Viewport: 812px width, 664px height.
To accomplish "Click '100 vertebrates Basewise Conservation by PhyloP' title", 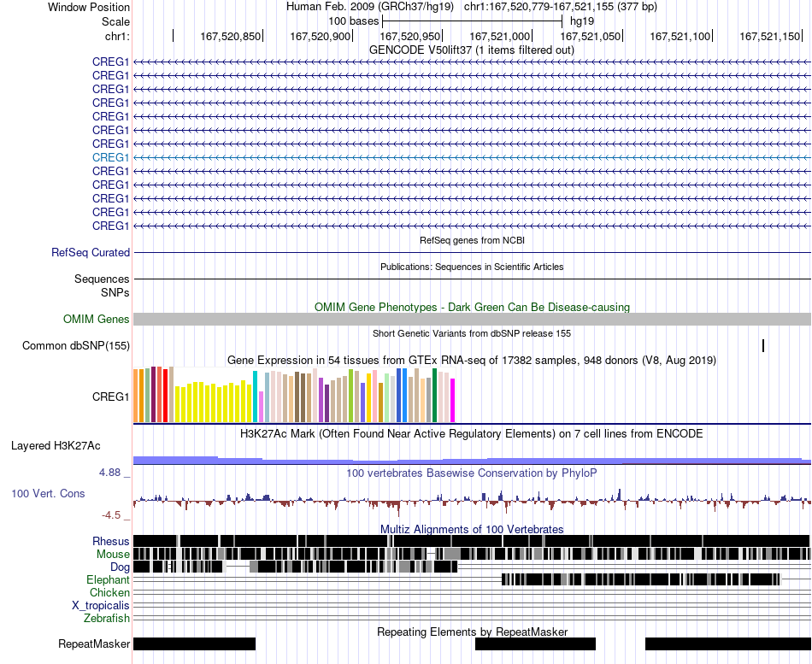I will pos(472,473).
